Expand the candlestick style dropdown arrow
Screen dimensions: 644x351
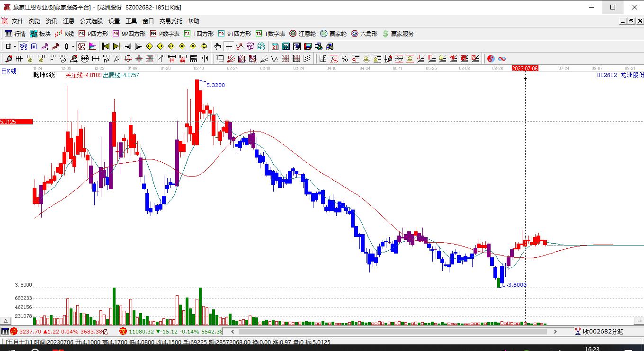tap(73, 46)
